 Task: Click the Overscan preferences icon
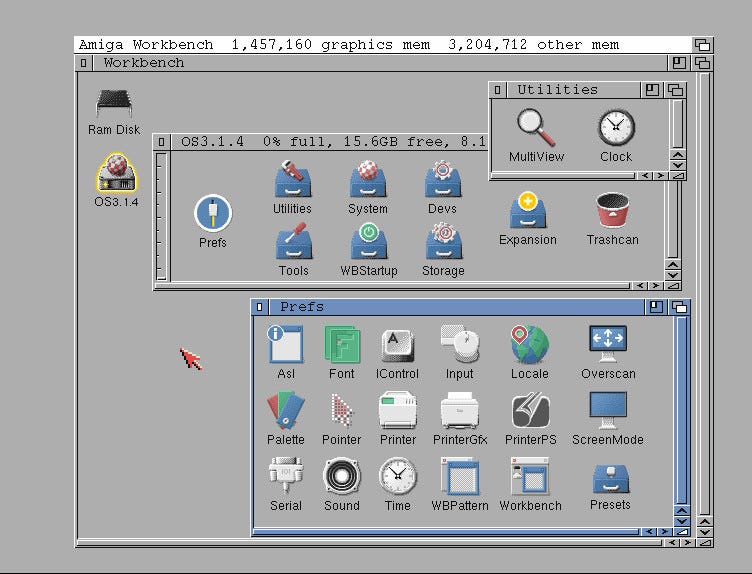tap(608, 344)
